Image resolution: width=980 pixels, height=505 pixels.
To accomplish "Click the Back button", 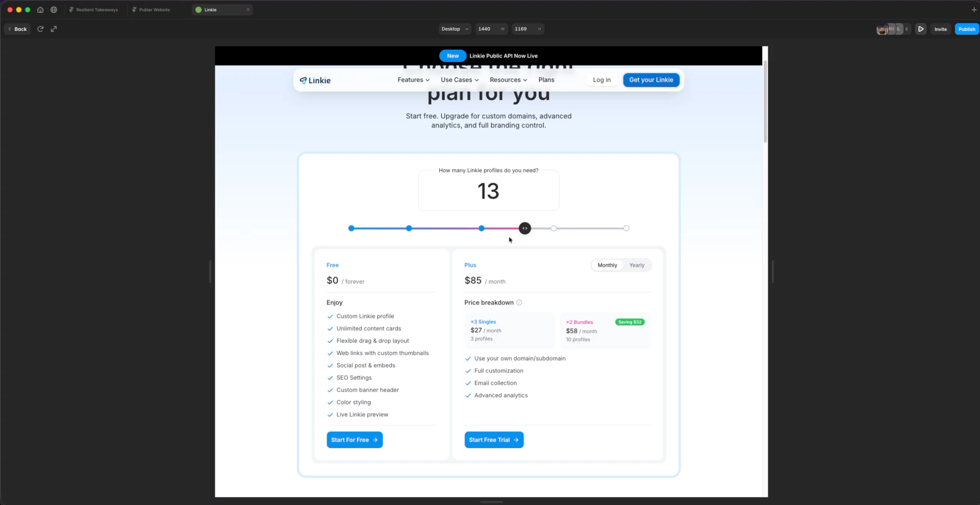I will click(x=17, y=29).
